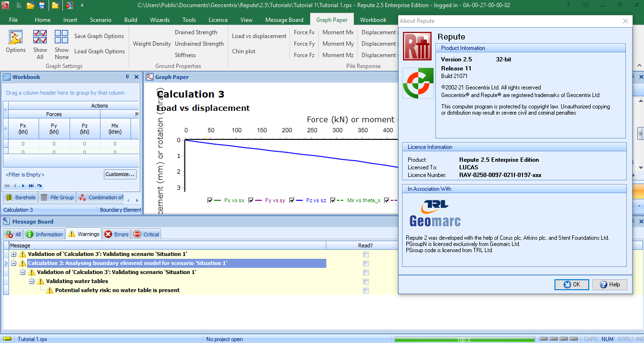Open Help from the About dialog
644x343 pixels.
610,284
